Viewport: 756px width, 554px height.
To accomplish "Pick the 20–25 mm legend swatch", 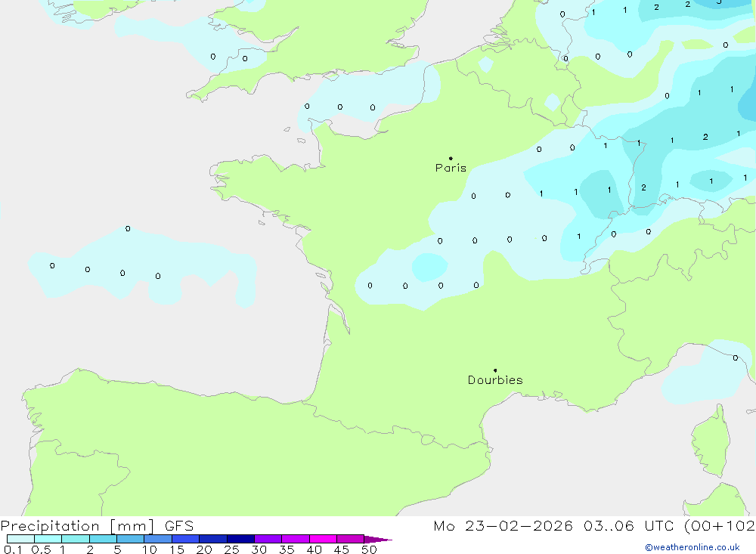I will point(212,539).
